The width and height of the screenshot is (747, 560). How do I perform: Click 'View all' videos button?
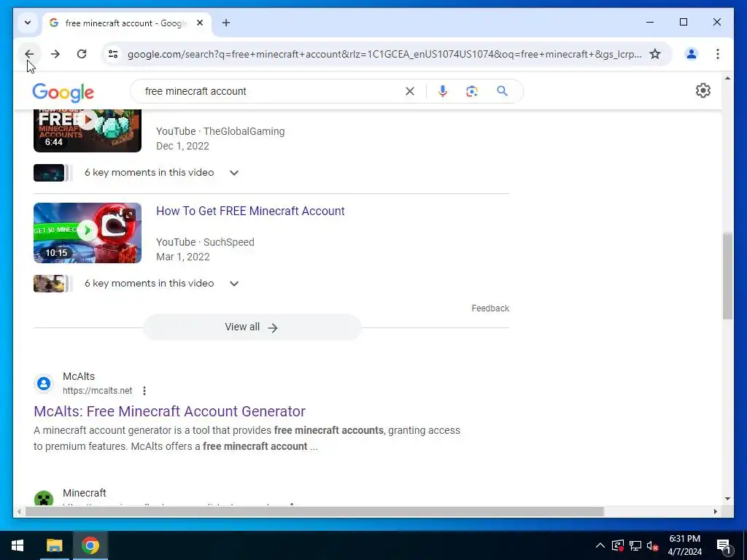click(252, 327)
